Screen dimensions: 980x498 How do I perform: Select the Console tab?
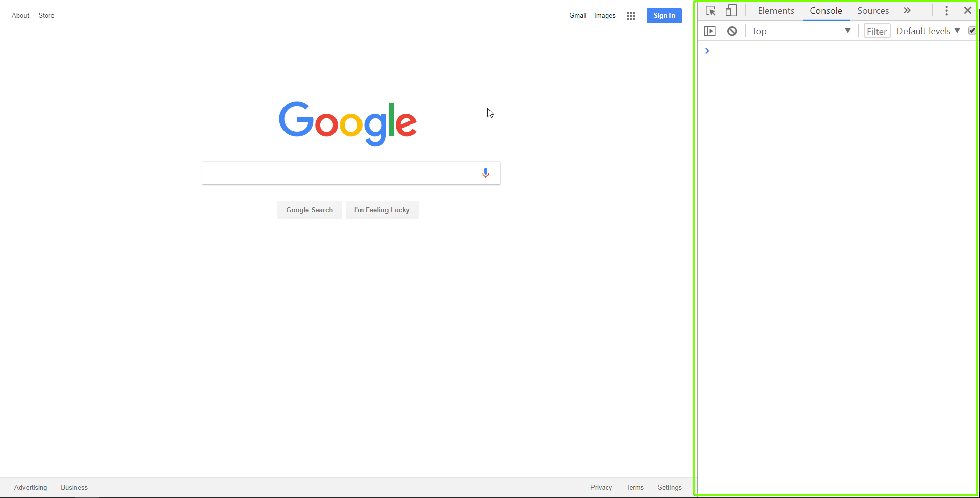826,11
